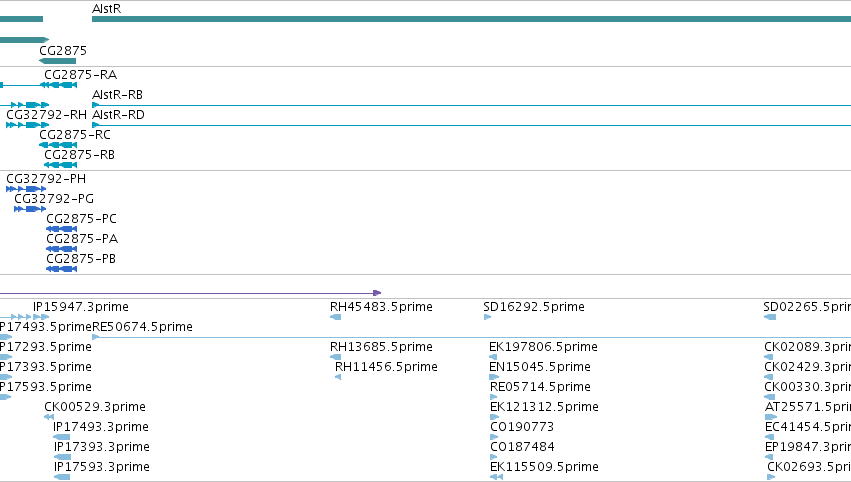The image size is (851, 482).
Task: Click the RH45483.5prime EST label
Action: [381, 307]
